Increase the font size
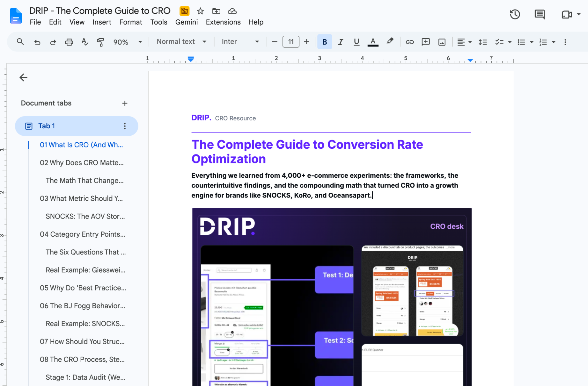The width and height of the screenshot is (588, 386). point(306,42)
